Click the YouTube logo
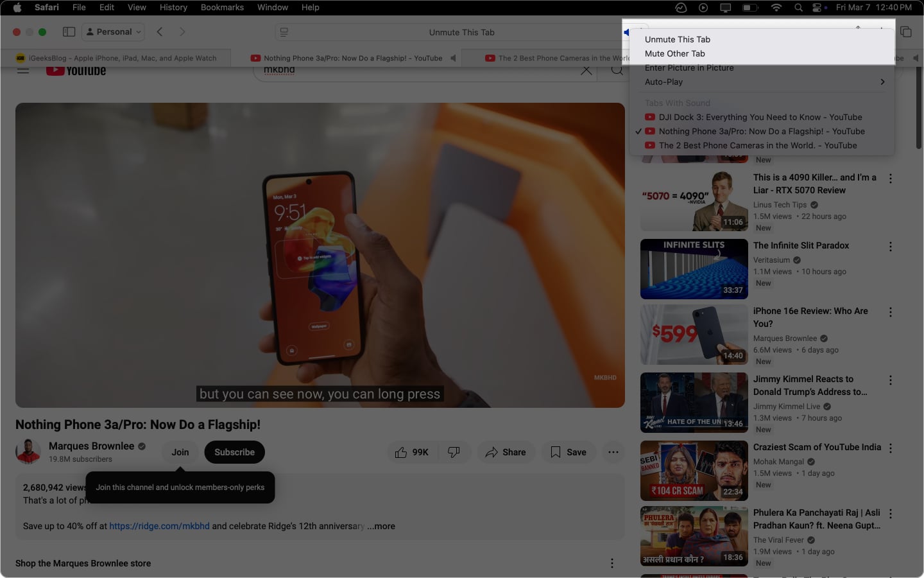 pyautogui.click(x=76, y=70)
